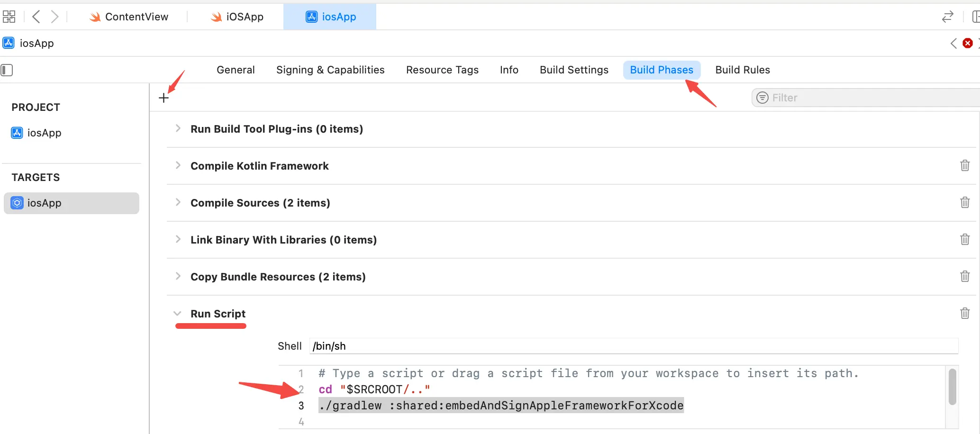Switch to the Build Settings tab
980x434 pixels.
tap(573, 70)
